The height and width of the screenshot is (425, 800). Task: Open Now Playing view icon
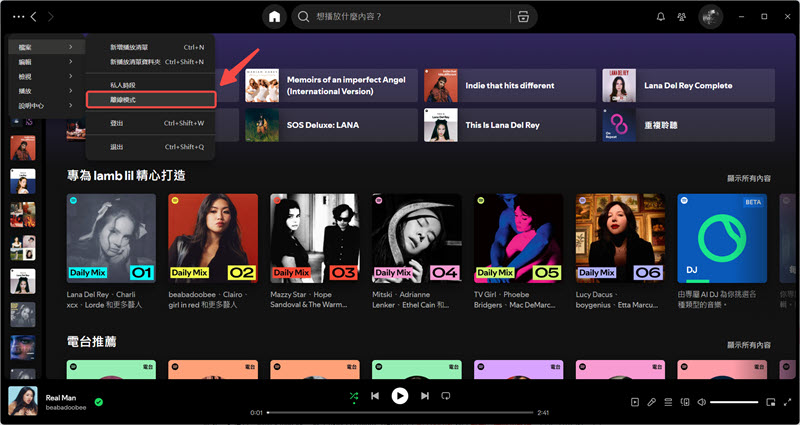point(635,402)
